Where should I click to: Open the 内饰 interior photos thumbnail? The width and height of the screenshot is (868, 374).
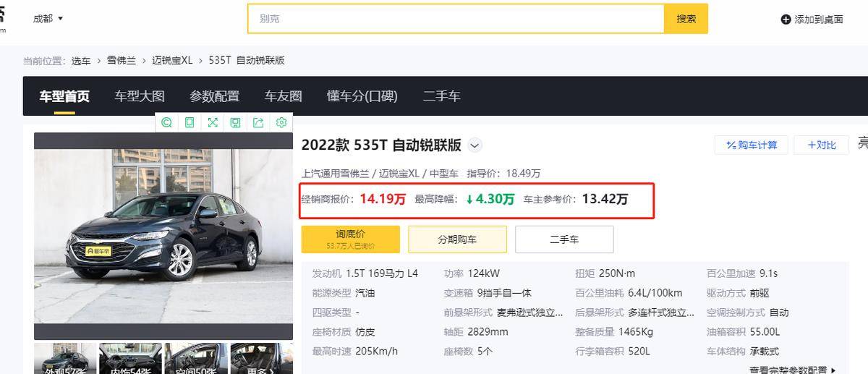coord(130,358)
